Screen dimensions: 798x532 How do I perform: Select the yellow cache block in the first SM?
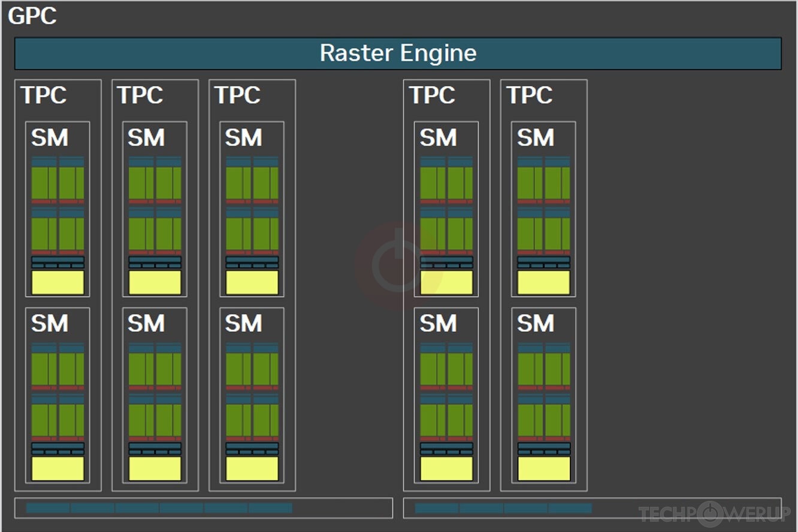(57, 281)
